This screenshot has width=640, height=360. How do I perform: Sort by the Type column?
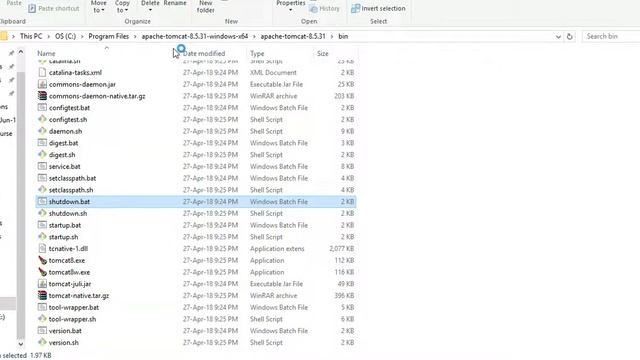[x=257, y=53]
